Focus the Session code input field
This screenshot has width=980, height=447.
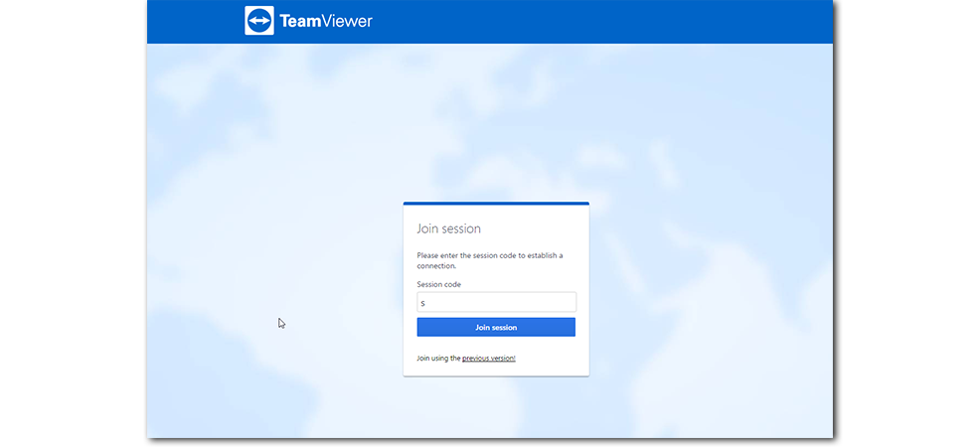496,302
